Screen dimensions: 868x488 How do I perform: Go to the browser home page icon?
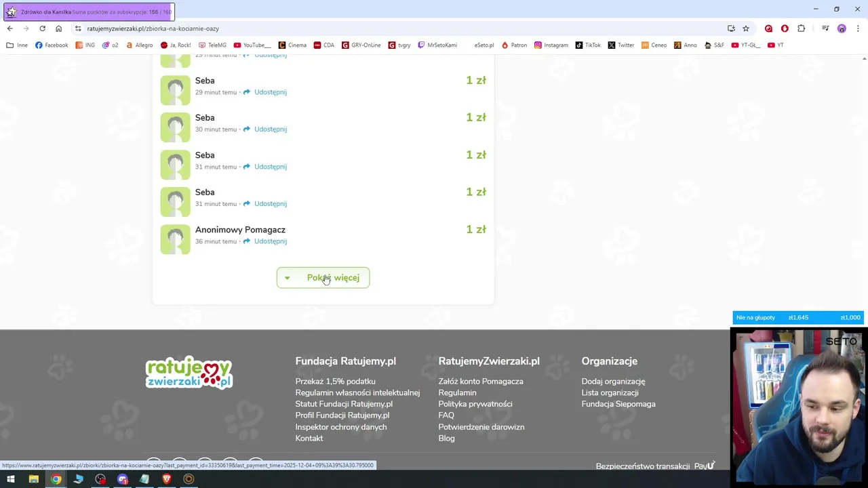click(58, 28)
